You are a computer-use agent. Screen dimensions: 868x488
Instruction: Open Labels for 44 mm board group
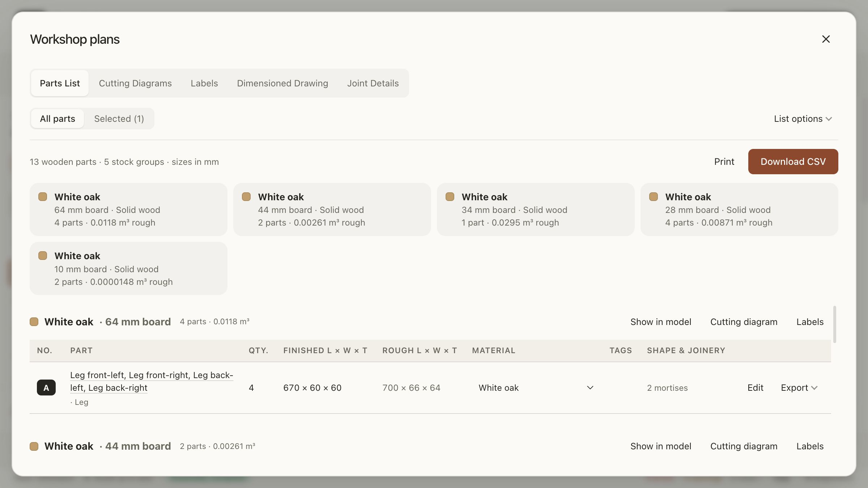(810, 446)
